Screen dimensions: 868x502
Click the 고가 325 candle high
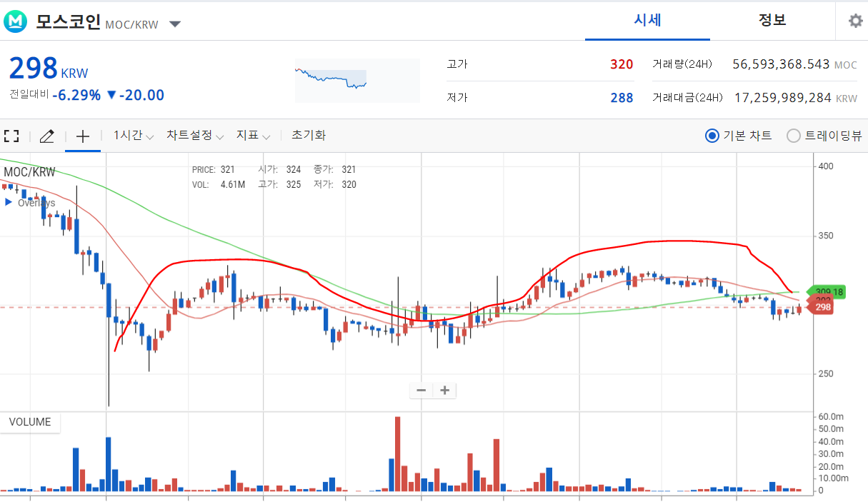pos(279,184)
